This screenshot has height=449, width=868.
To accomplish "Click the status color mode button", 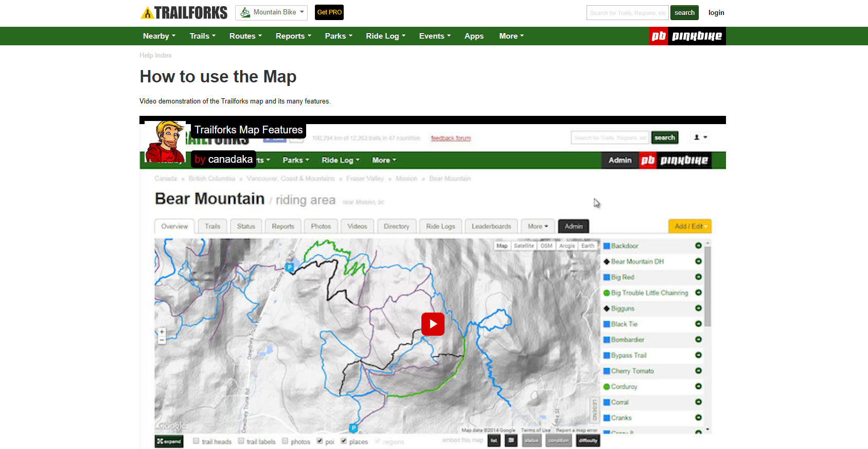I will coord(532,441).
